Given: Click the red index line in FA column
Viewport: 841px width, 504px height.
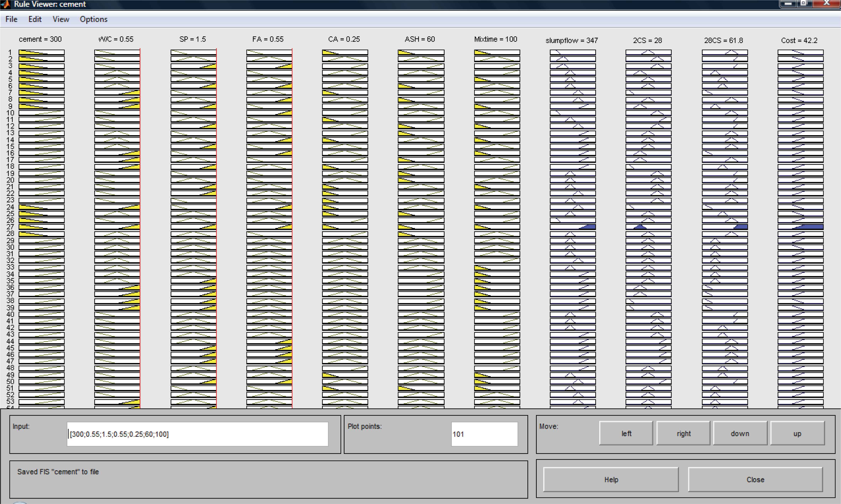Looking at the screenshot, I should click(x=292, y=238).
